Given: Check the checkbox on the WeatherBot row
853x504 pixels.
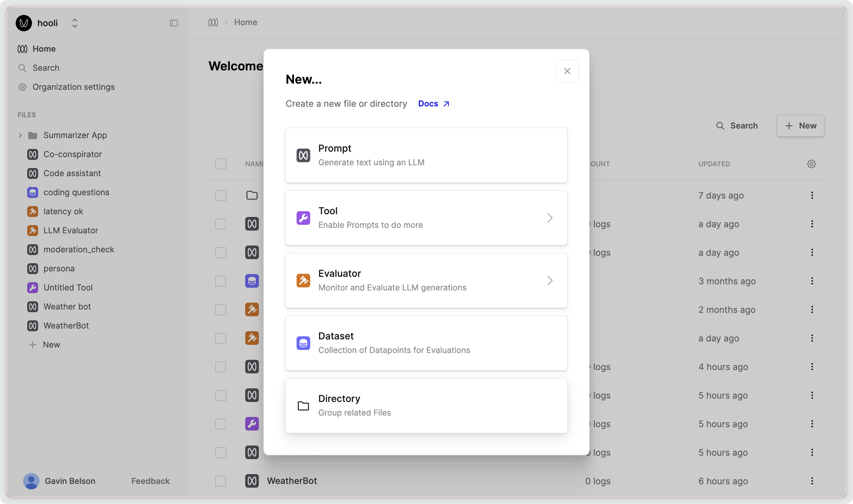Looking at the screenshot, I should coord(220,481).
